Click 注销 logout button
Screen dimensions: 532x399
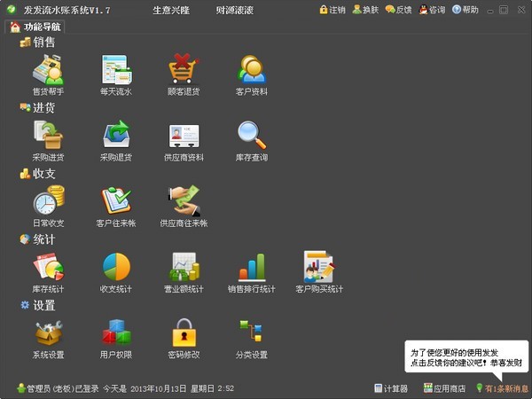point(332,10)
